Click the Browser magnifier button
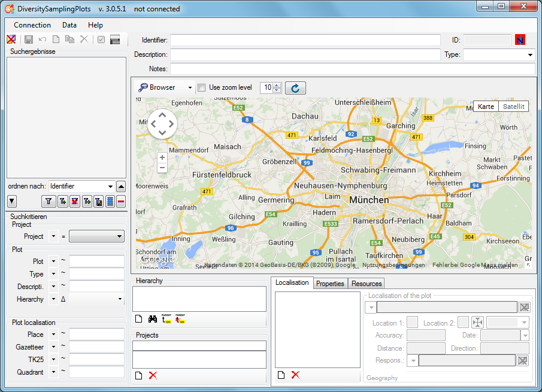 click(x=158, y=88)
